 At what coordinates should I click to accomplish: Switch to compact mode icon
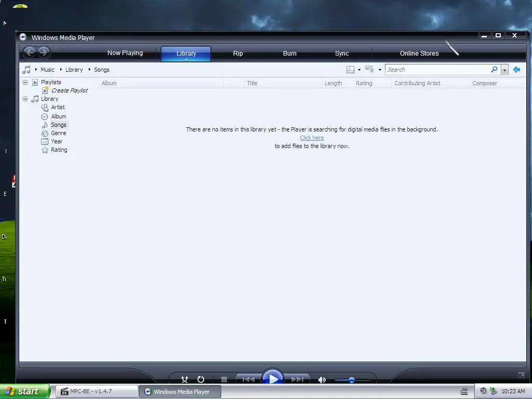coord(522,375)
